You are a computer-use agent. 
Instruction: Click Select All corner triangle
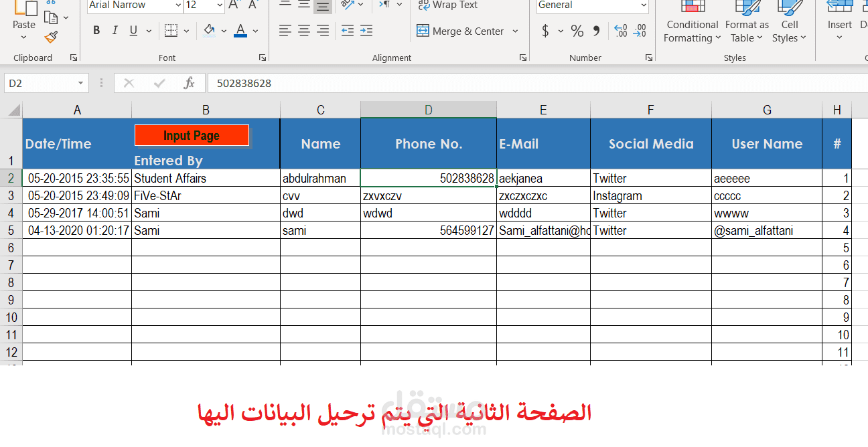[x=11, y=110]
